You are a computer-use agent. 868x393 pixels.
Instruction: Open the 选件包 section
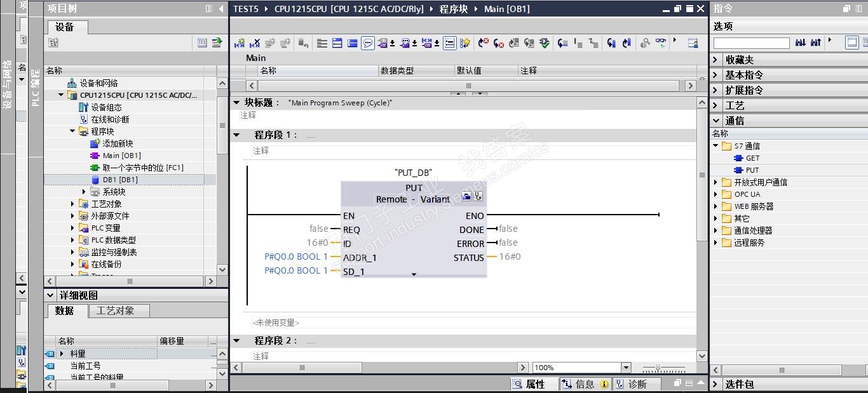click(789, 384)
